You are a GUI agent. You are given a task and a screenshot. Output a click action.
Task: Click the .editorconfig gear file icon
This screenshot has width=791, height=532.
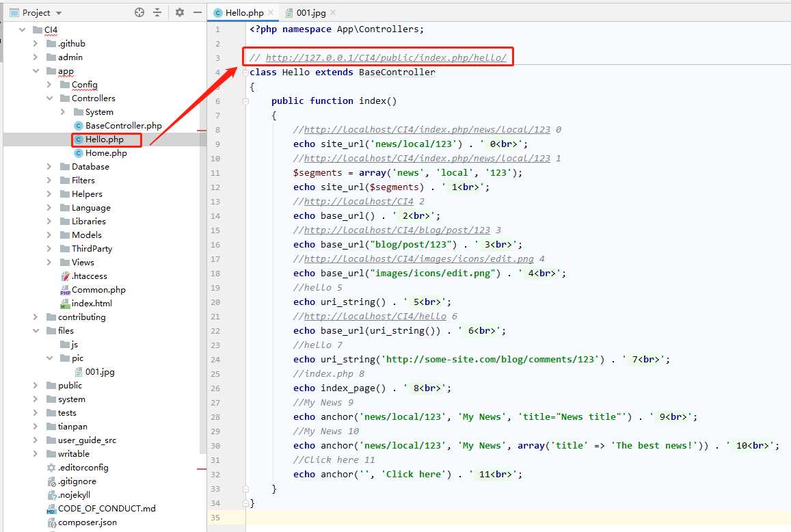pyautogui.click(x=51, y=468)
